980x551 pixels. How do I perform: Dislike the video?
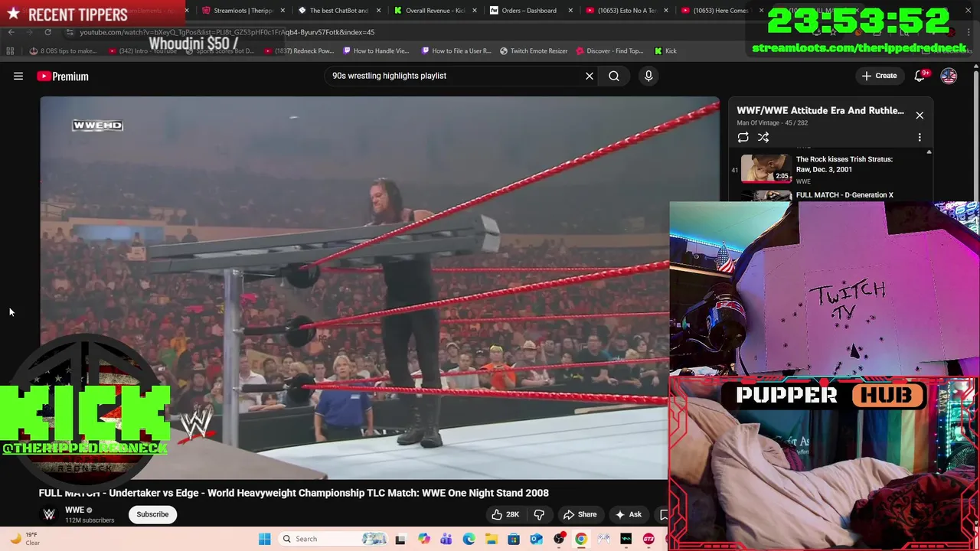click(539, 514)
